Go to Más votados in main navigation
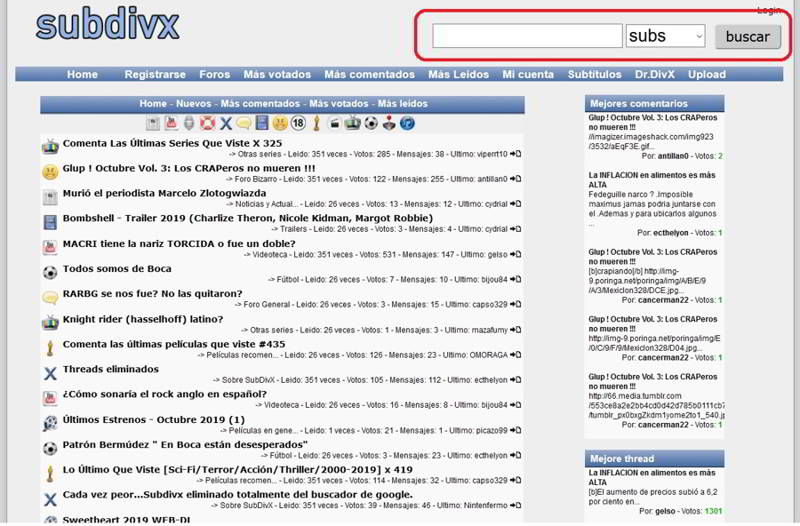 coord(277,74)
